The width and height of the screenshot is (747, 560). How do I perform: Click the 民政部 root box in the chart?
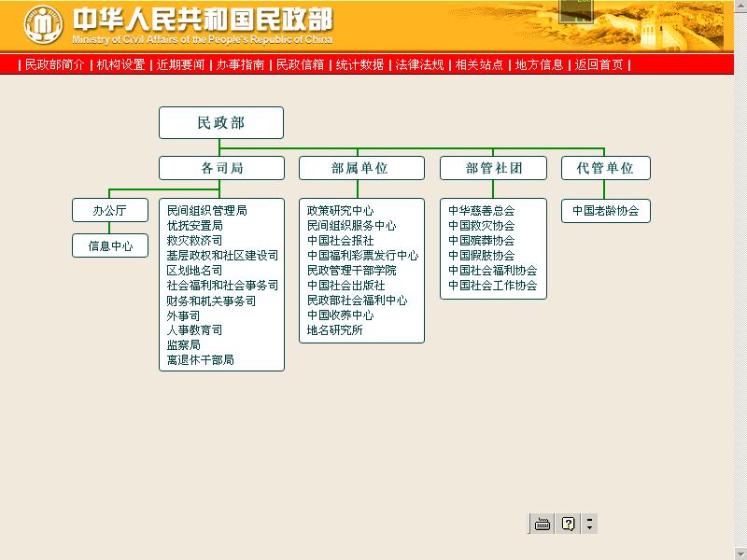[221, 123]
